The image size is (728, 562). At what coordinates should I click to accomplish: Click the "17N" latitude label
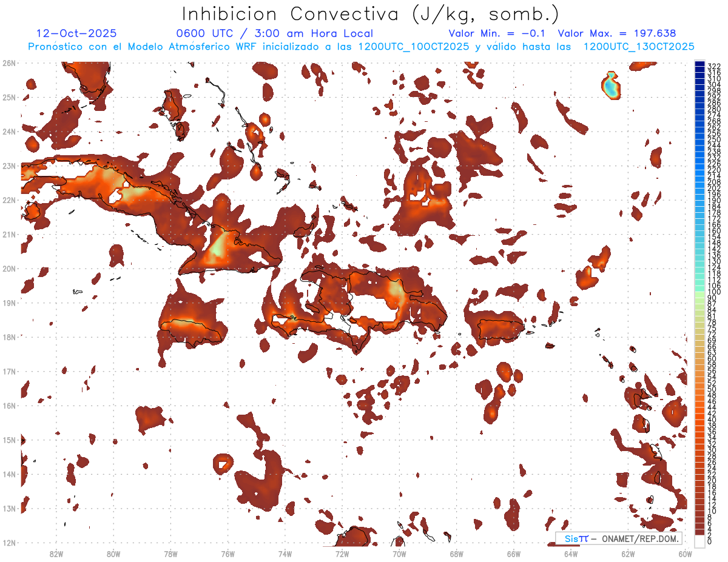click(9, 371)
